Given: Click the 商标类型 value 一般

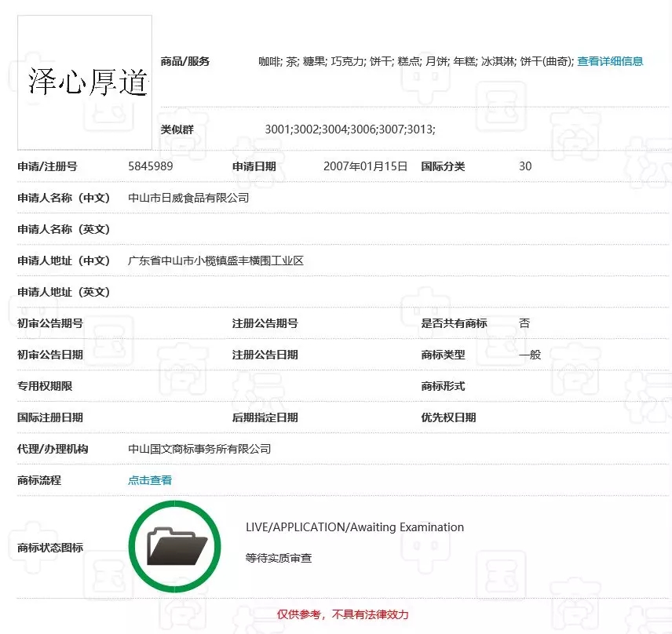Looking at the screenshot, I should pyautogui.click(x=530, y=355).
